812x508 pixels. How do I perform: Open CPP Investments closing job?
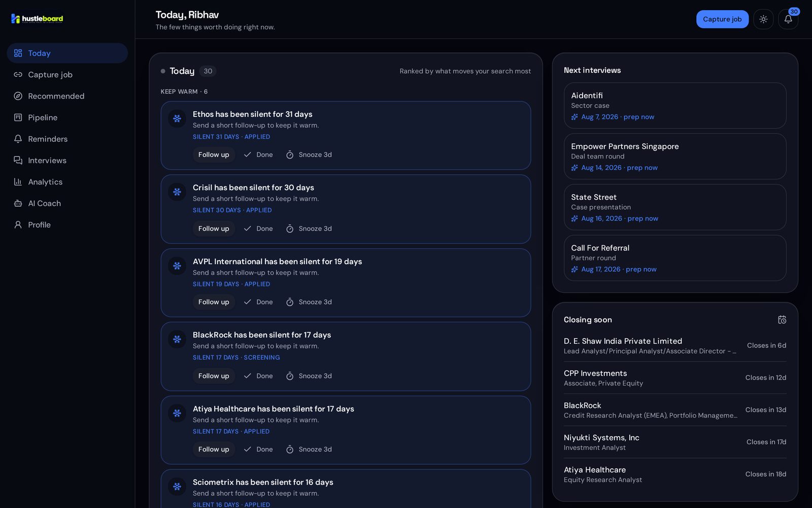[675, 377]
